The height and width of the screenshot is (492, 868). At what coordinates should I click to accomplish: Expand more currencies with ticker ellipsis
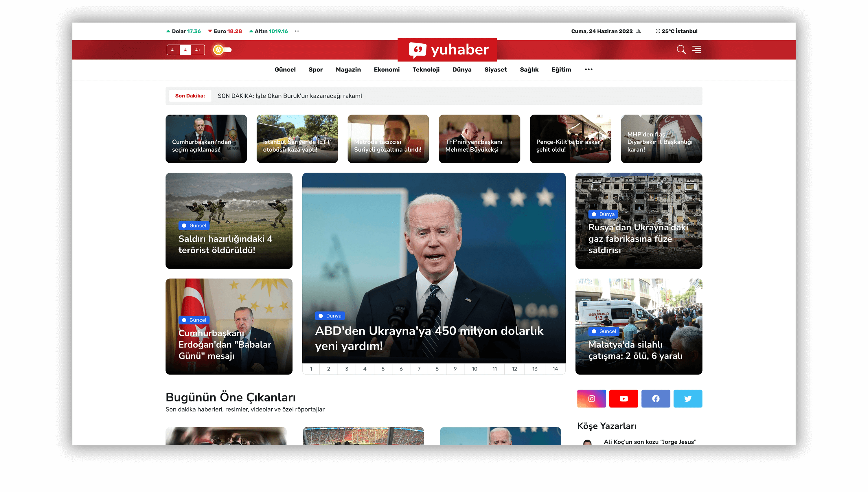point(297,31)
